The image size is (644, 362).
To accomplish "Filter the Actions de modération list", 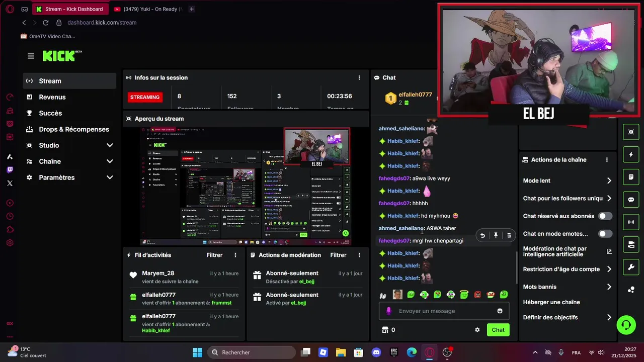I will 338,255.
